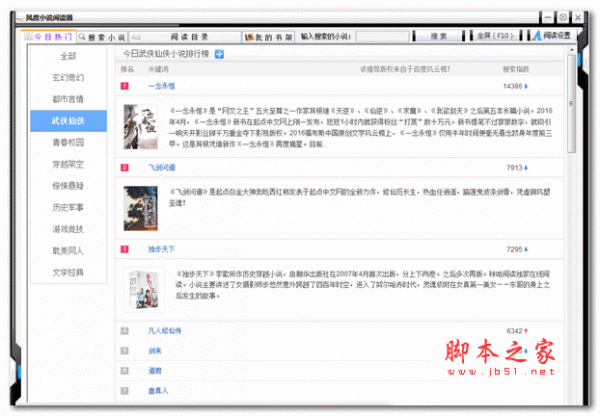Viewport: 600px width, 416px height.
Task: Select 穿越架空 category
Action: point(68,165)
